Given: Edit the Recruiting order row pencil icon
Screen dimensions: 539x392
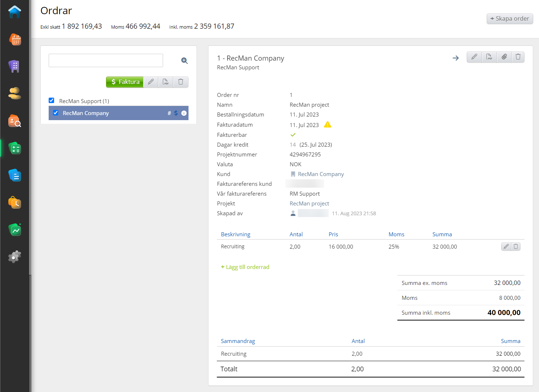Looking at the screenshot, I should (506, 246).
